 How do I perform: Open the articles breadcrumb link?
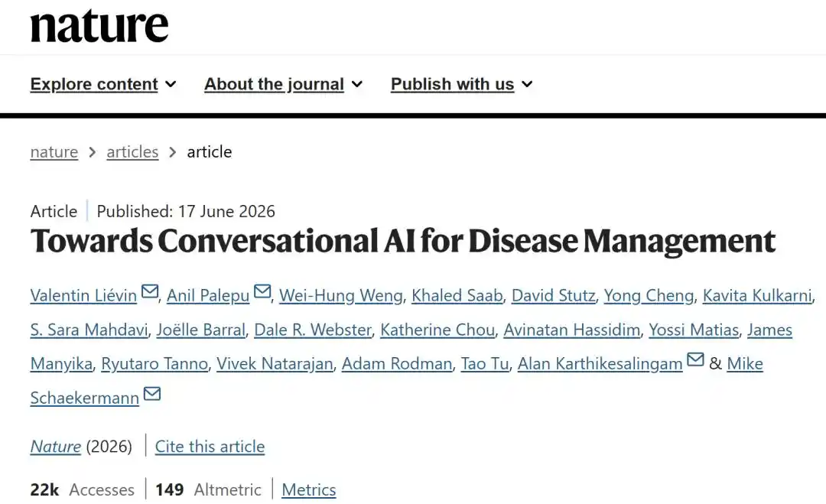pos(132,151)
